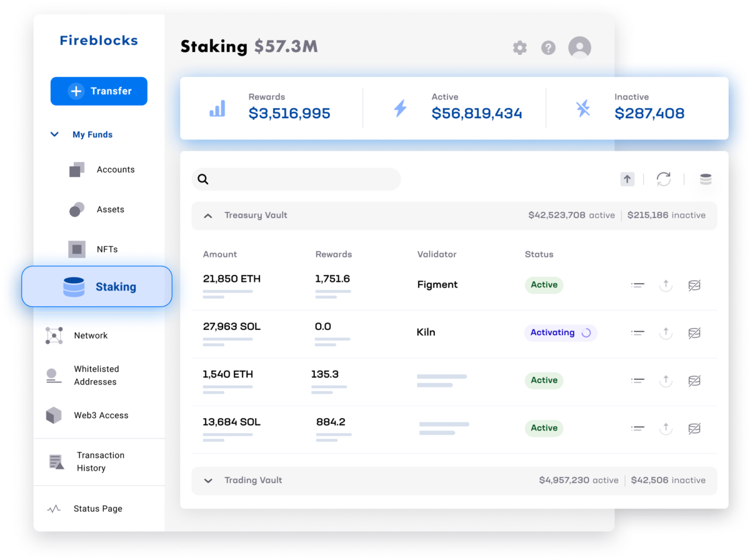Click the Activating status badge for Kiln
Viewport: 750px width, 560px height.
click(561, 333)
